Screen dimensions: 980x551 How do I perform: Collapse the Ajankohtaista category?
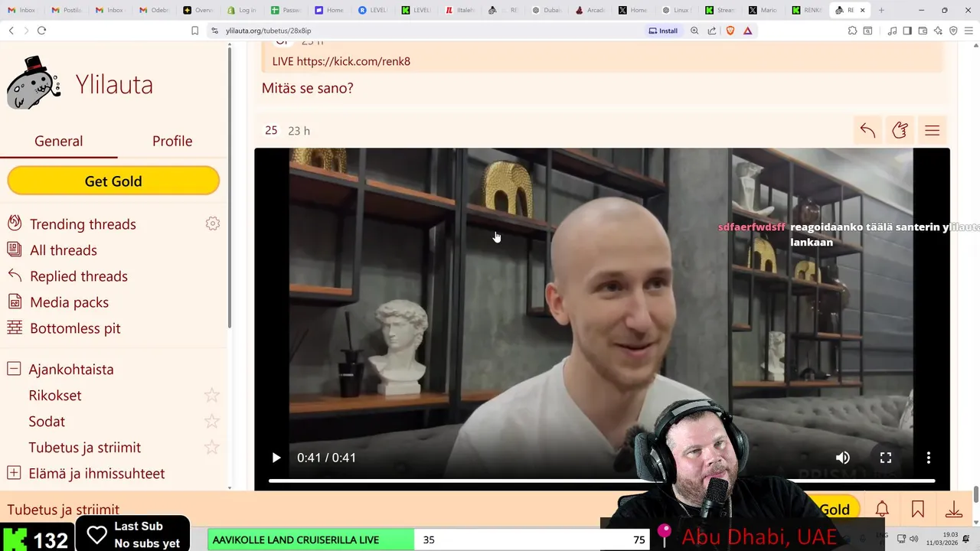(x=14, y=369)
